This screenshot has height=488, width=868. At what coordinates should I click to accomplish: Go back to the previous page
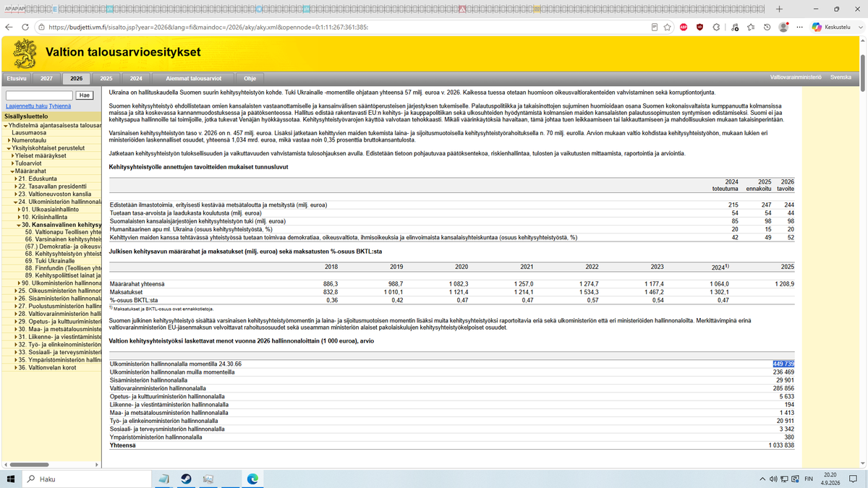[x=9, y=27]
